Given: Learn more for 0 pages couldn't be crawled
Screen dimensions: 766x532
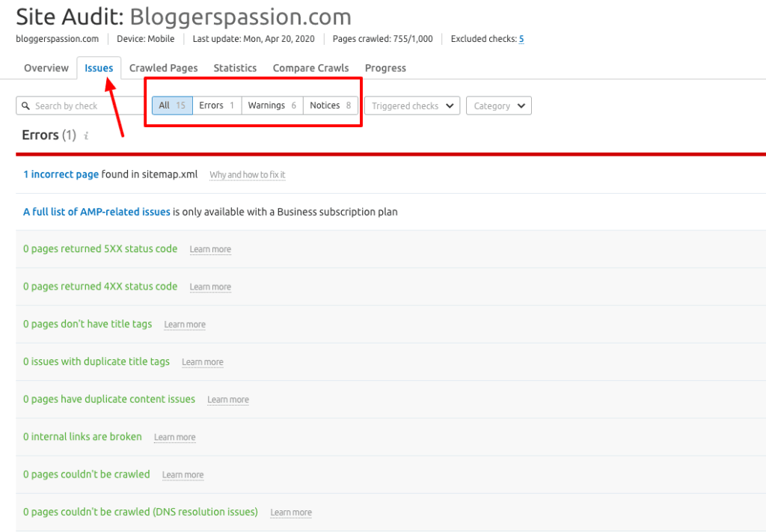Looking at the screenshot, I should click(183, 475).
